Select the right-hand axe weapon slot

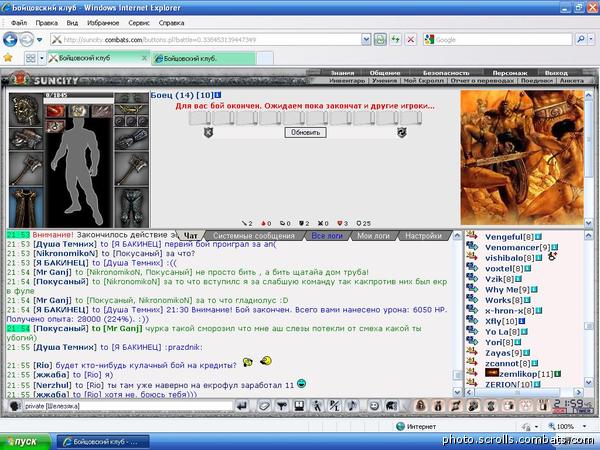click(131, 169)
